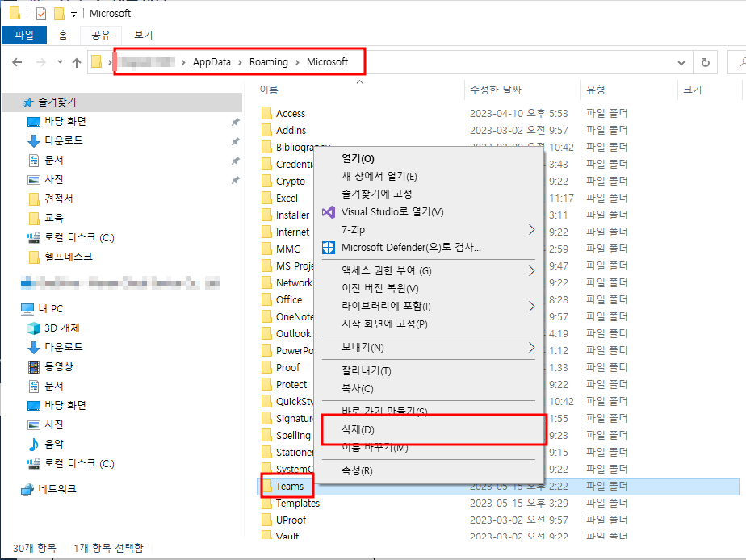The height and width of the screenshot is (560, 746).
Task: Switch to the 홈 ribbon tab
Action: 63,35
